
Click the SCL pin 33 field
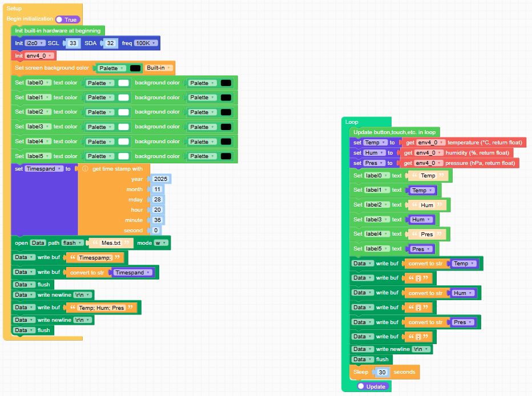click(x=72, y=43)
